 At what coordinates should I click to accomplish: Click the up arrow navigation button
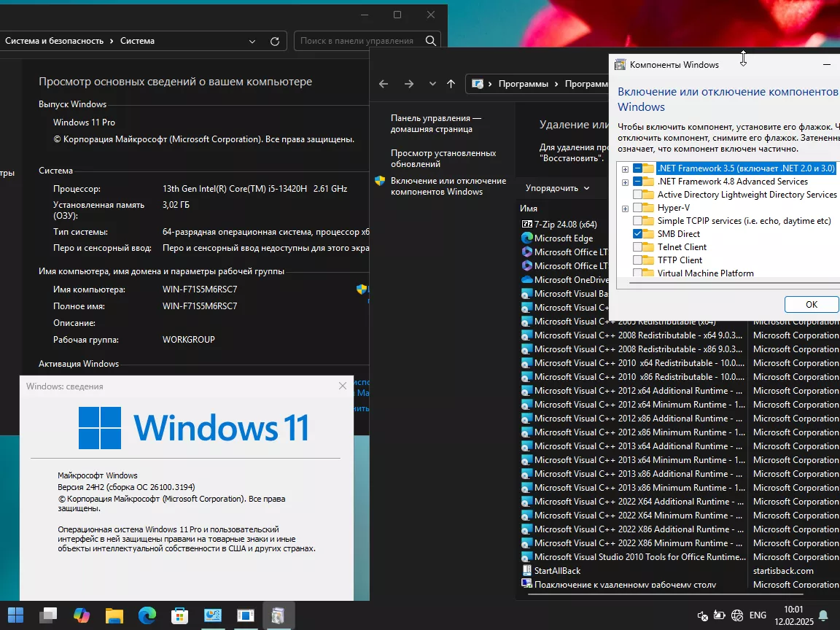coord(451,84)
